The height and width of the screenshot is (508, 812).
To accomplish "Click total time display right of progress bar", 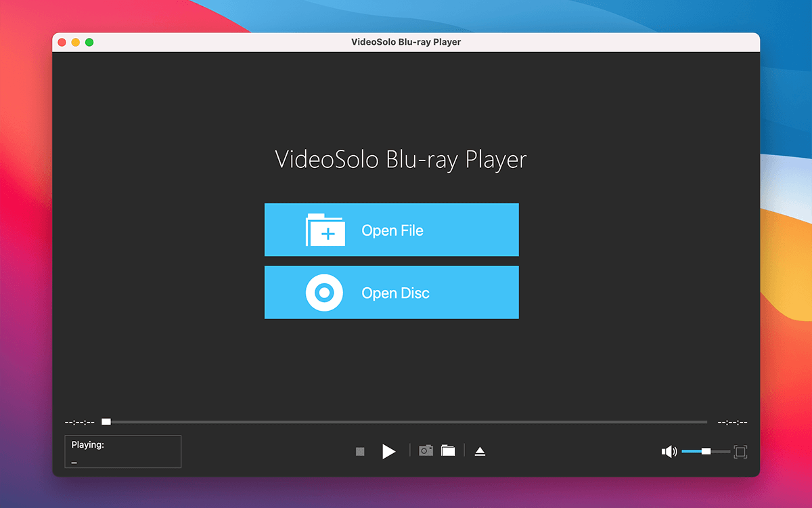I will coord(732,422).
